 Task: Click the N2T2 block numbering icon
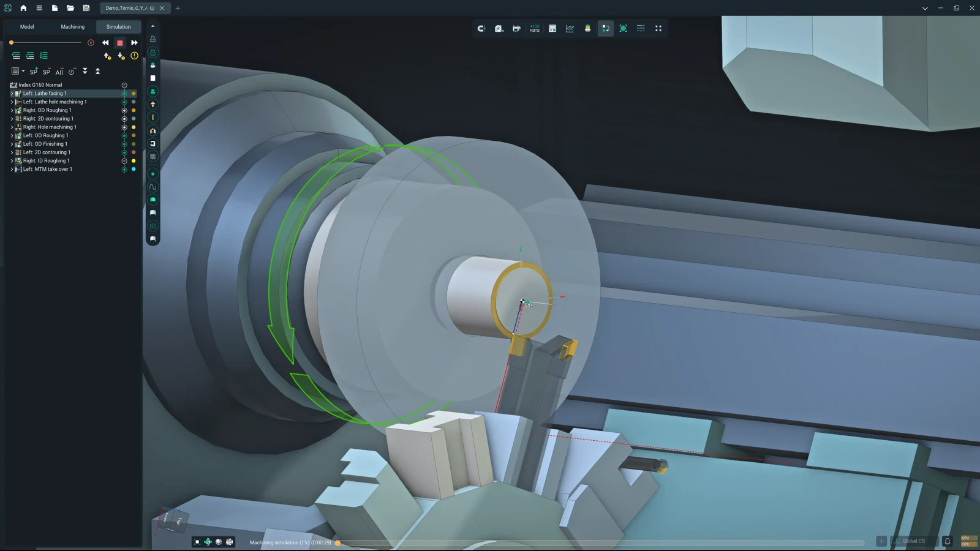535,28
